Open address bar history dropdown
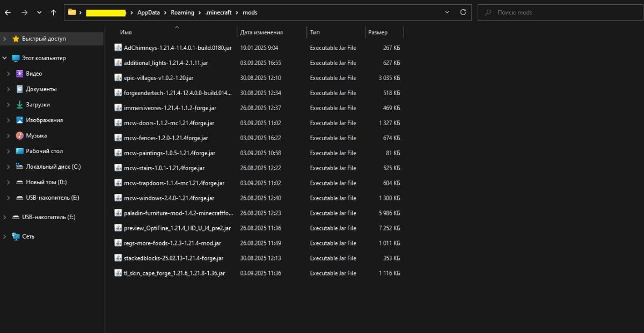The width and height of the screenshot is (644, 333). coord(448,12)
